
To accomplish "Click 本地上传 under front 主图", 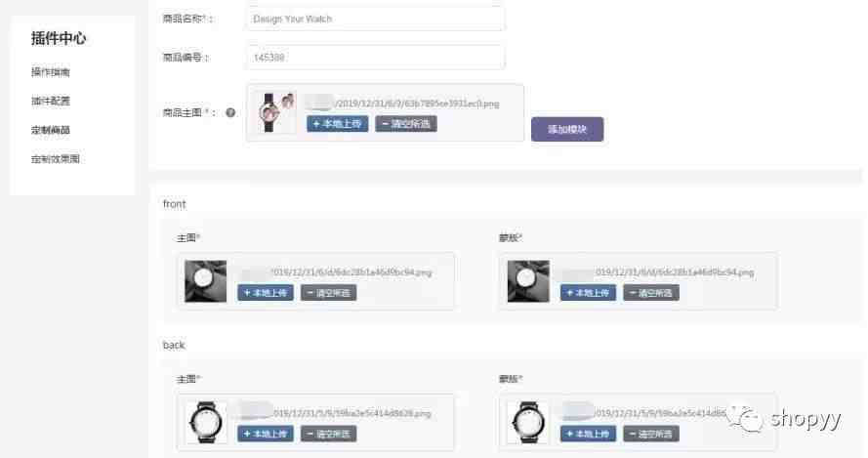I will [x=266, y=292].
